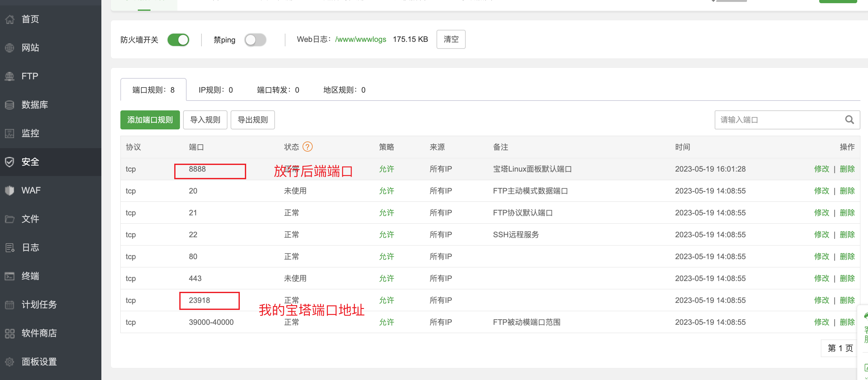Click 修改 for port 443 row
Screen dimensions: 868x380
(x=821, y=278)
